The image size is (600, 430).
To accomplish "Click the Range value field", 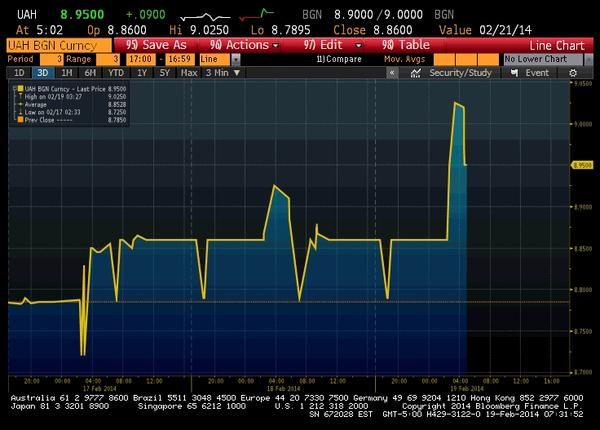I will pos(108,59).
